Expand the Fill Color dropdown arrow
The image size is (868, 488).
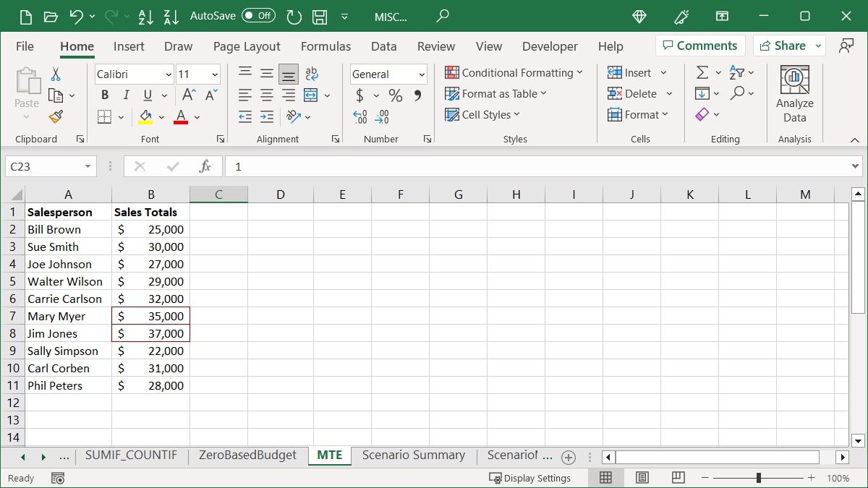161,116
